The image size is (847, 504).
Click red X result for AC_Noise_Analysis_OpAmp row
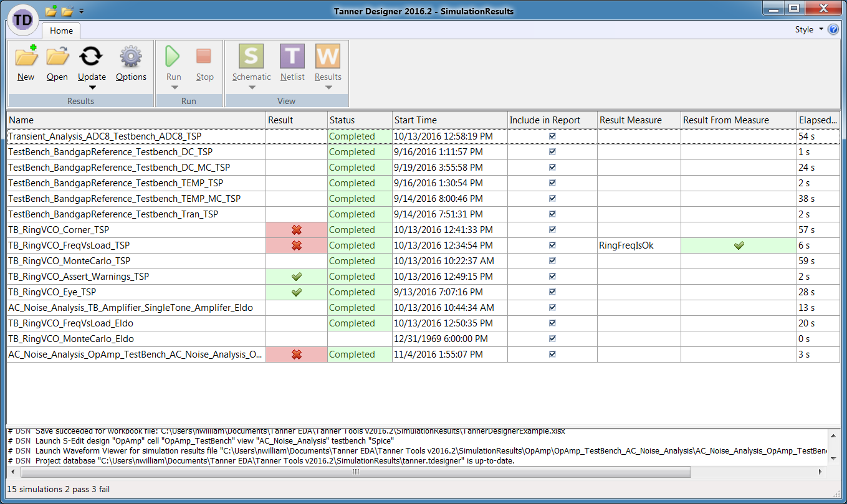coord(297,354)
